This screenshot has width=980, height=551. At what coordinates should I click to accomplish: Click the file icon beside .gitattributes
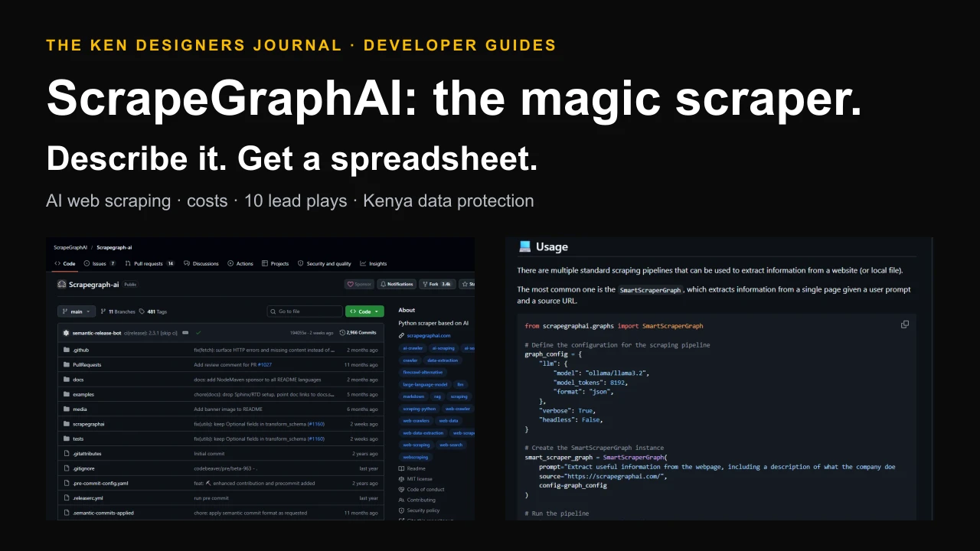point(67,454)
